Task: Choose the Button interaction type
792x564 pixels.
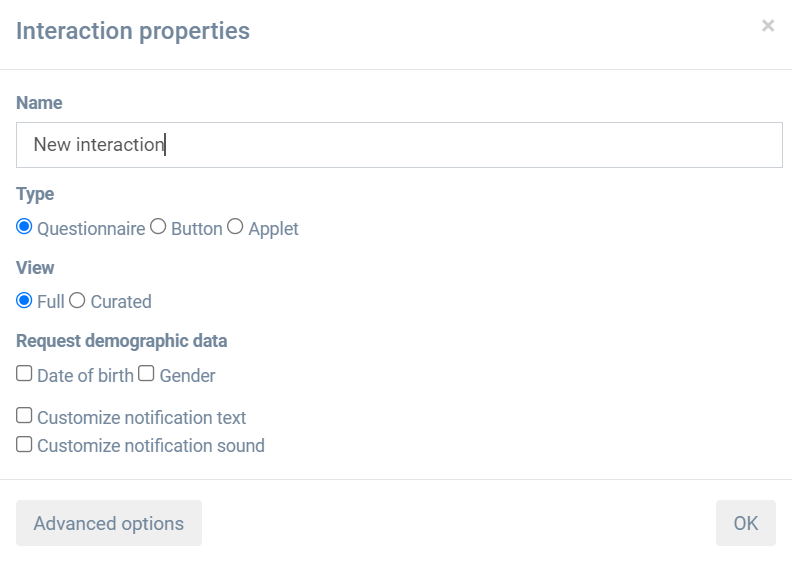Action: point(158,227)
